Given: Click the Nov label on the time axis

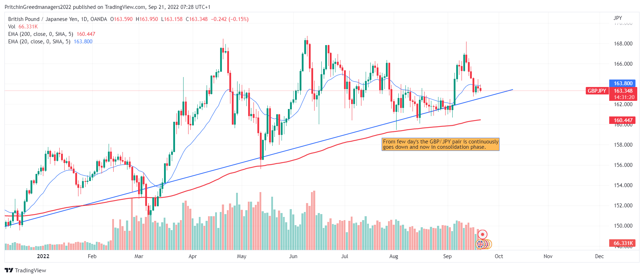Looking at the screenshot, I should pyautogui.click(x=548, y=256).
